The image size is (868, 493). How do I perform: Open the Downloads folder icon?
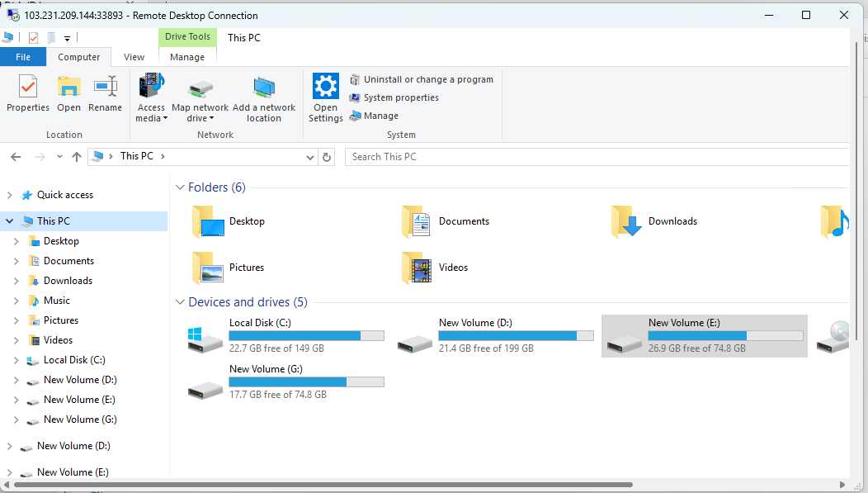pyautogui.click(x=627, y=221)
